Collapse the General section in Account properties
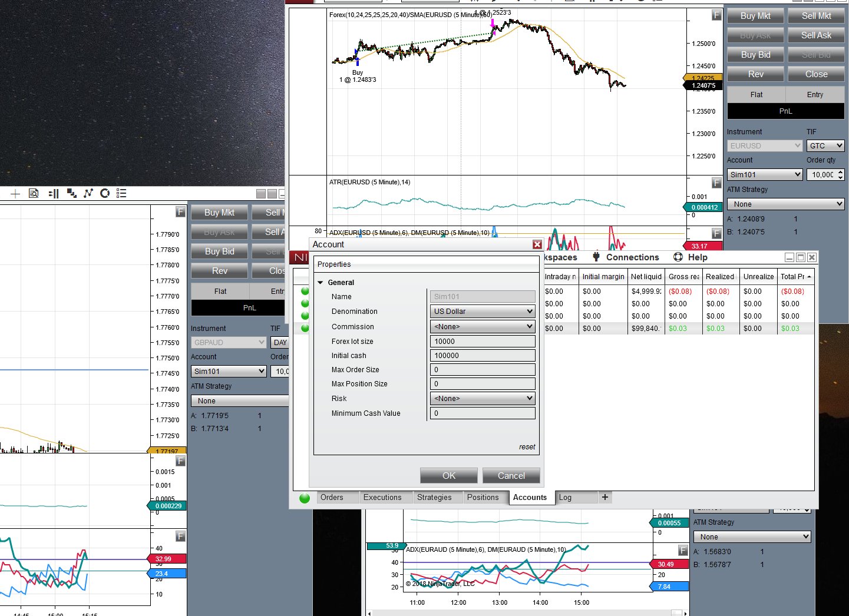 coord(321,283)
